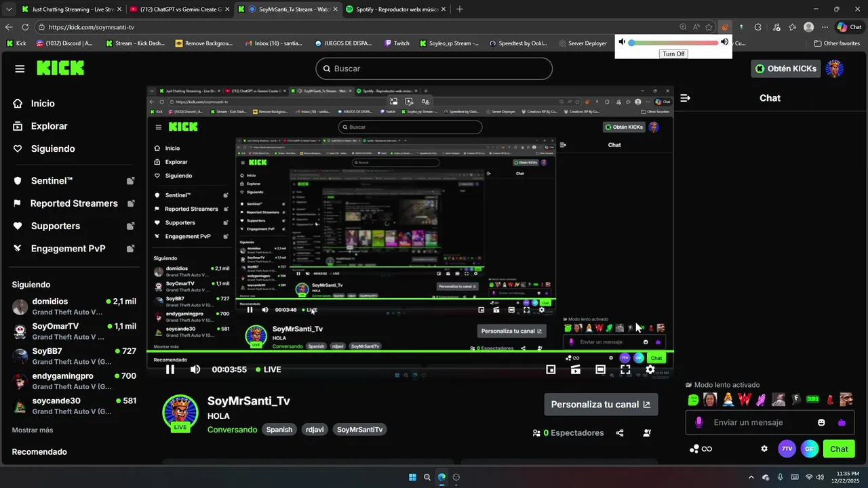Image resolution: width=868 pixels, height=488 pixels.
Task: Open picture-in-picture mini player
Action: pos(551,369)
